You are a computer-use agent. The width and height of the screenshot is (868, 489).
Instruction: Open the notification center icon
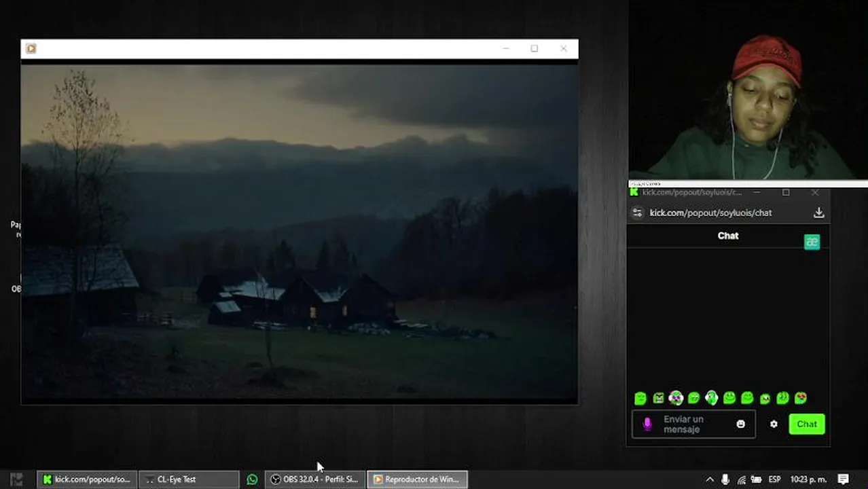tap(843, 479)
